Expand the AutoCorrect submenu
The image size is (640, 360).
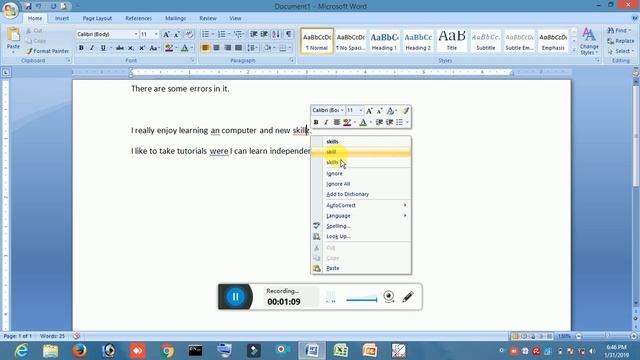tap(361, 205)
